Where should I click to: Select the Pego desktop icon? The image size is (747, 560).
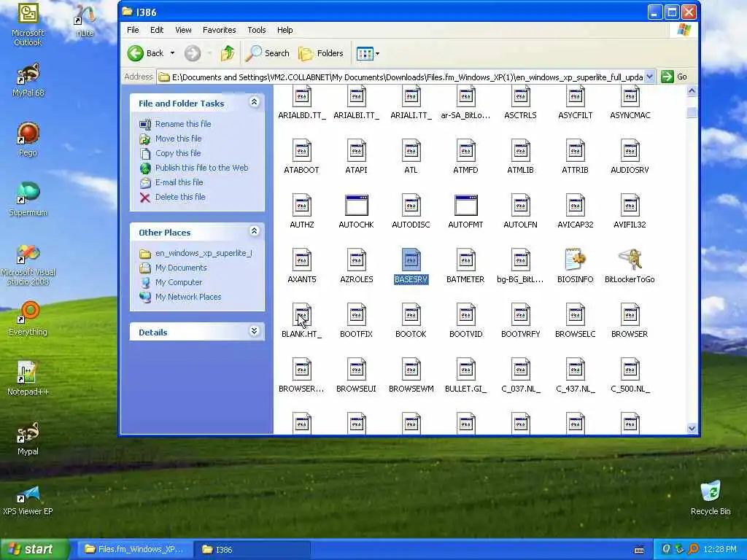coord(28,139)
